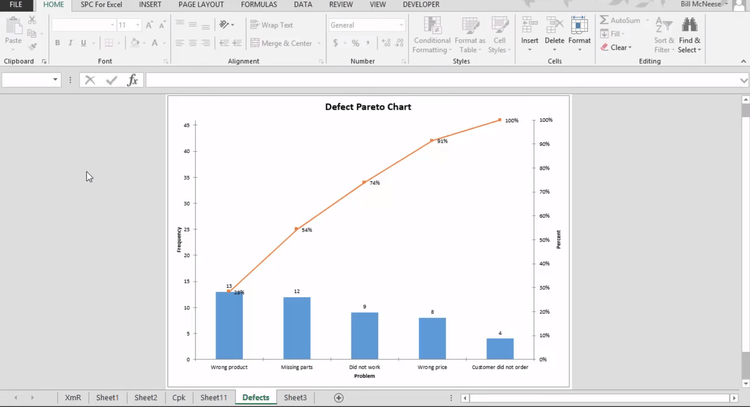Viewport: 750px width, 407px height.
Task: Click Align Left icon
Action: coord(180,43)
